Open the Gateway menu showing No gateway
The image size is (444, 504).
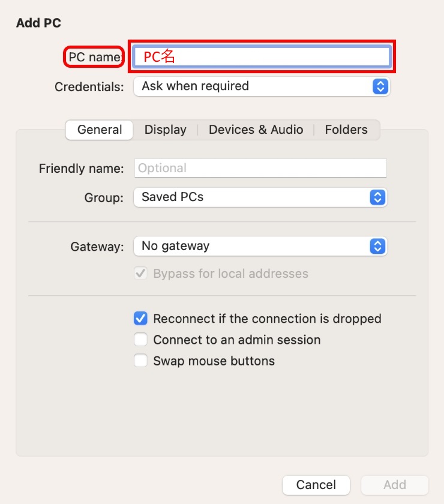pyautogui.click(x=252, y=246)
